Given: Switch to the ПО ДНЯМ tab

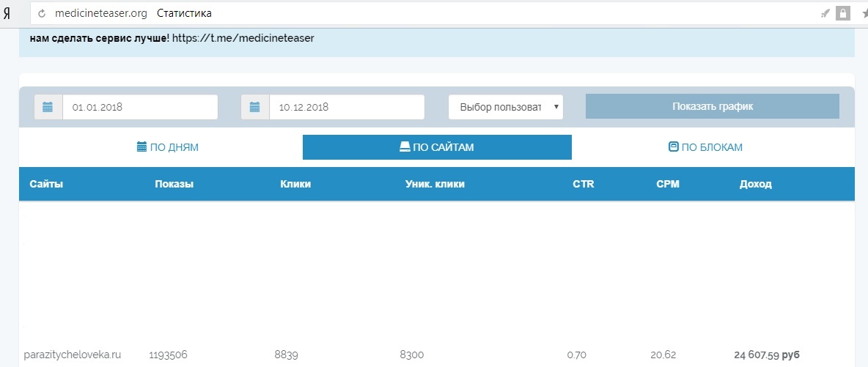Looking at the screenshot, I should (168, 147).
